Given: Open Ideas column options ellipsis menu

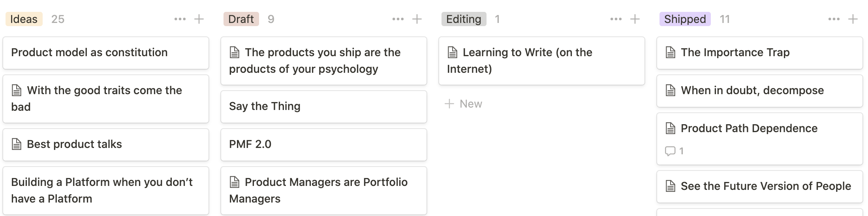Looking at the screenshot, I should [180, 19].
